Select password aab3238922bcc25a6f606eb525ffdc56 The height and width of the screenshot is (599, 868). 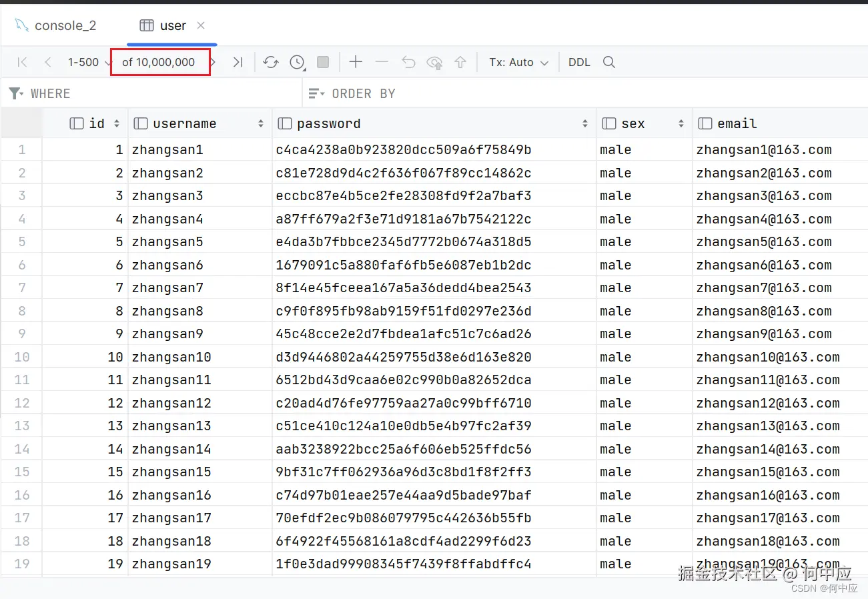(434, 449)
